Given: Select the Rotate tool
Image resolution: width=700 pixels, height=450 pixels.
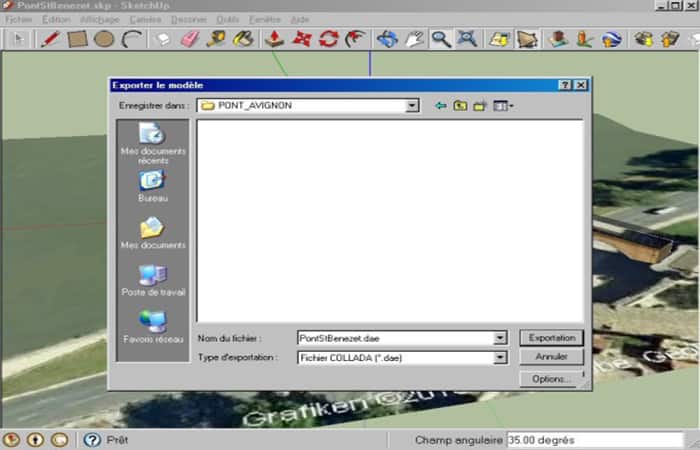Looking at the screenshot, I should [x=329, y=39].
